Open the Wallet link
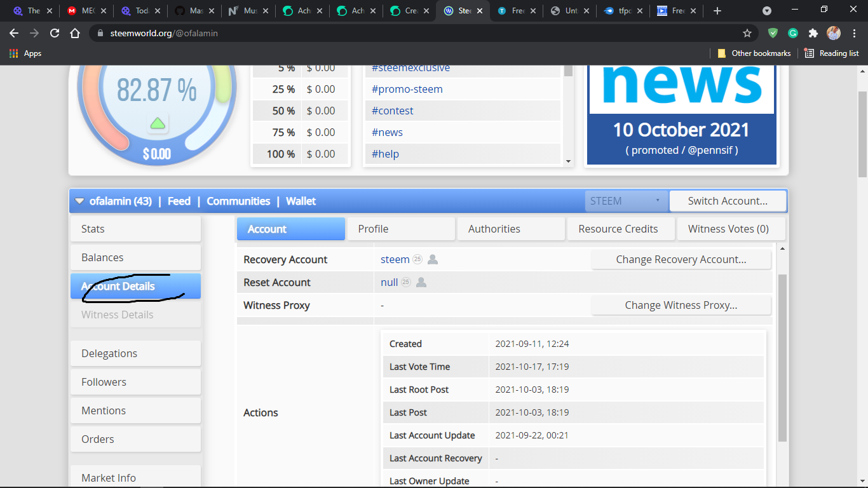 tap(301, 201)
